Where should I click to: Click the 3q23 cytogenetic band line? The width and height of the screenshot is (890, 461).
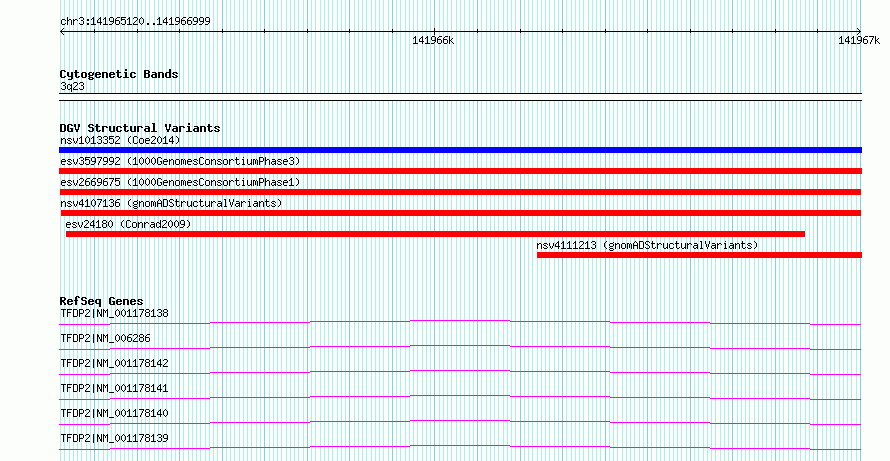[x=460, y=97]
